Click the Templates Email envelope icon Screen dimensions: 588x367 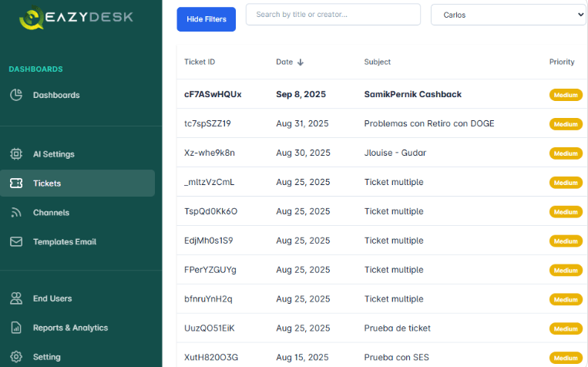[16, 241]
